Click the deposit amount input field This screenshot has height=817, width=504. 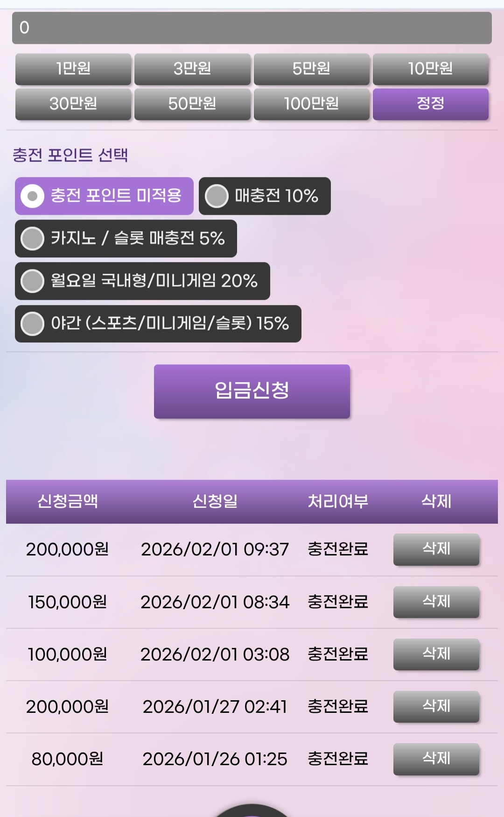click(x=252, y=28)
